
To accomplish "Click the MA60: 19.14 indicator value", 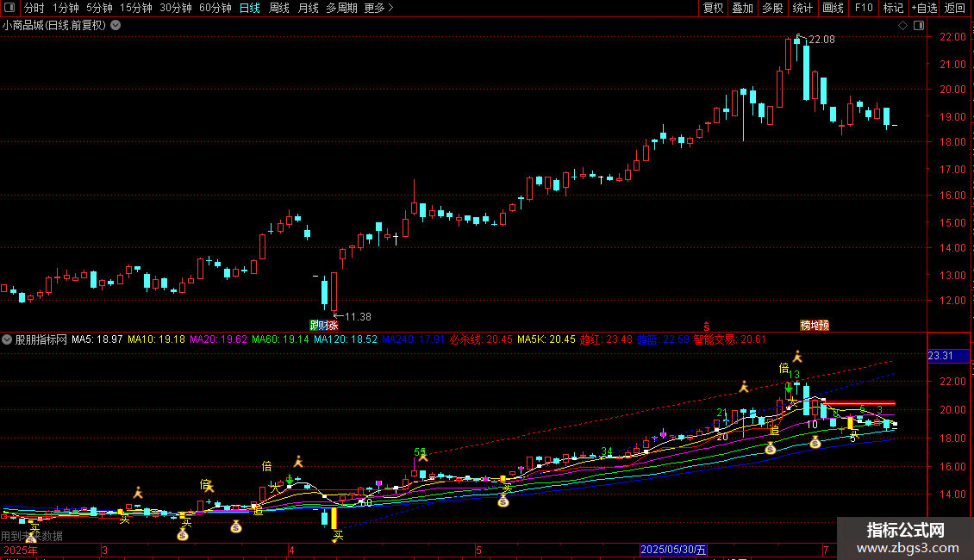I will coord(280,339).
